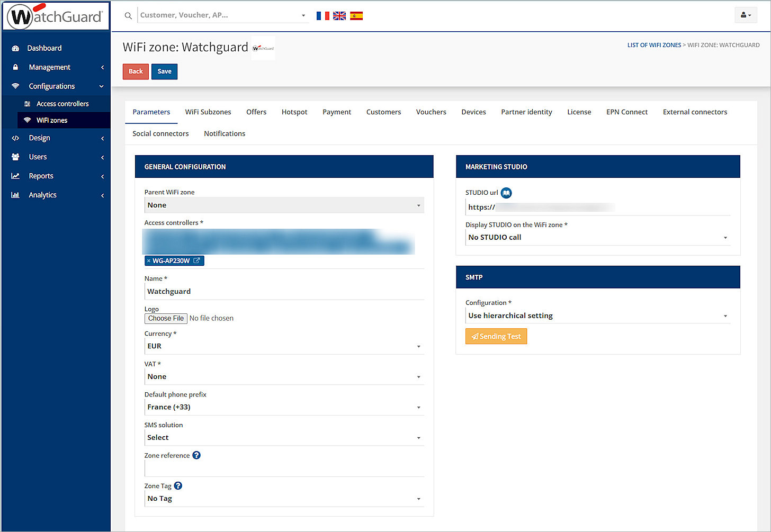Switch to the Payment tab

[x=337, y=112]
